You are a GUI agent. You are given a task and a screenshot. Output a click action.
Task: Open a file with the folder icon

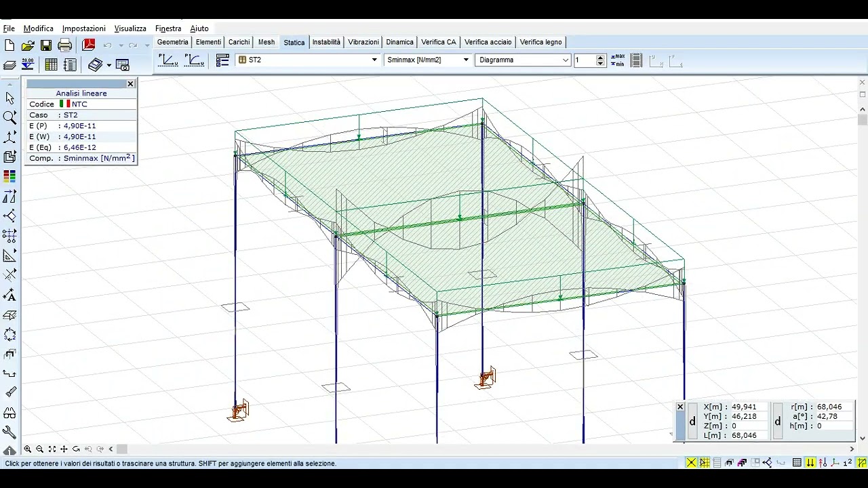pyautogui.click(x=28, y=45)
